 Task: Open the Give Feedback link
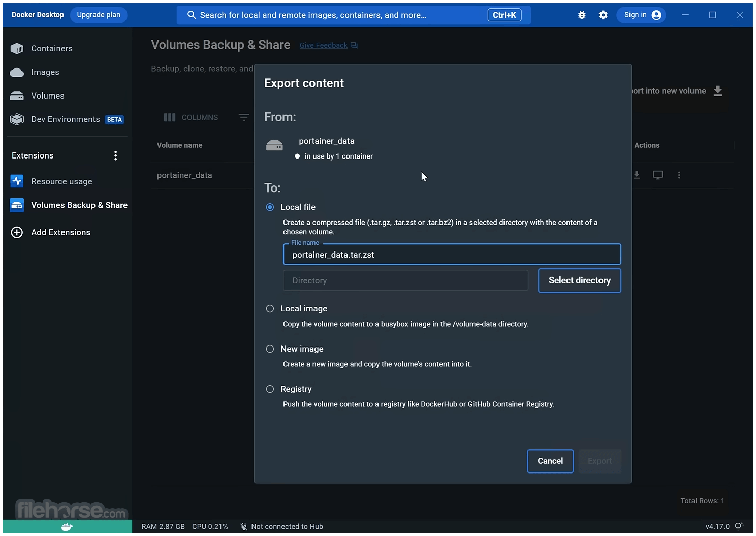click(324, 45)
